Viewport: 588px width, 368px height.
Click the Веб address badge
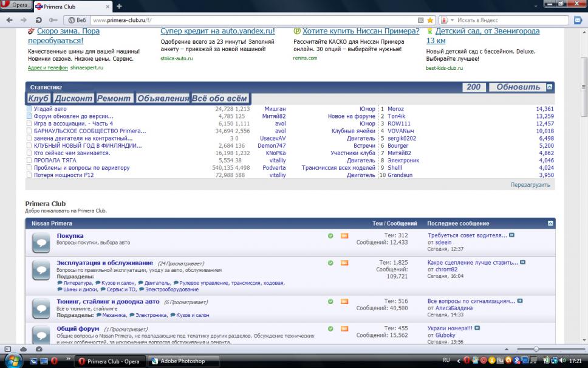click(x=77, y=20)
